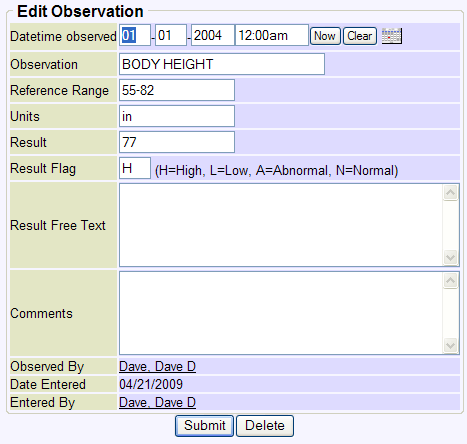The height and width of the screenshot is (444, 467).
Task: Click the Comments scroll down arrow
Action: pyautogui.click(x=451, y=345)
